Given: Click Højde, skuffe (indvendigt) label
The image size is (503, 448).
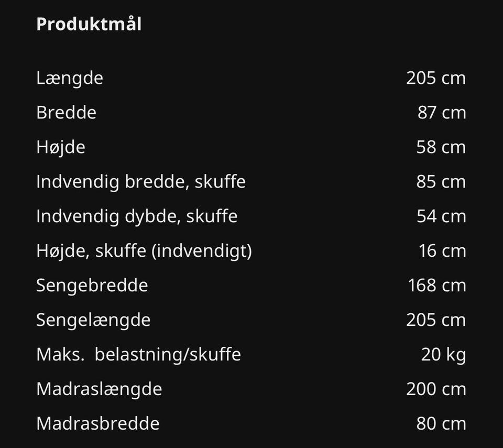Looking at the screenshot, I should pos(144,251).
